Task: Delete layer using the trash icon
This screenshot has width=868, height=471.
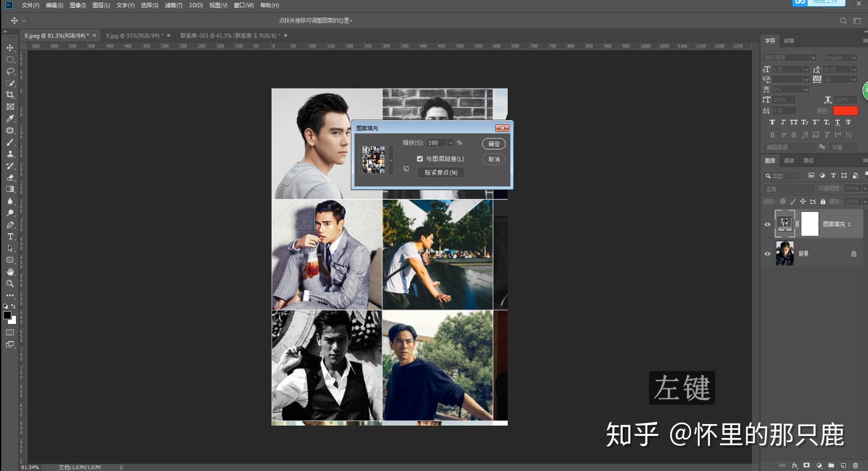Action: point(856,465)
